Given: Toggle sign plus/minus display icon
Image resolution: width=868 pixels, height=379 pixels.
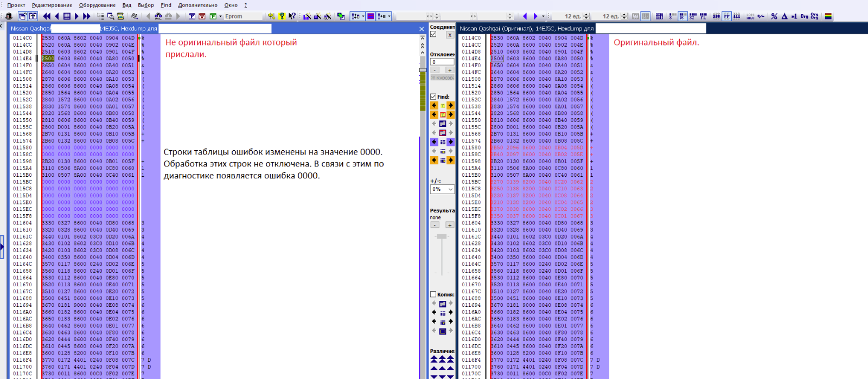Looking at the screenshot, I should [x=761, y=16].
